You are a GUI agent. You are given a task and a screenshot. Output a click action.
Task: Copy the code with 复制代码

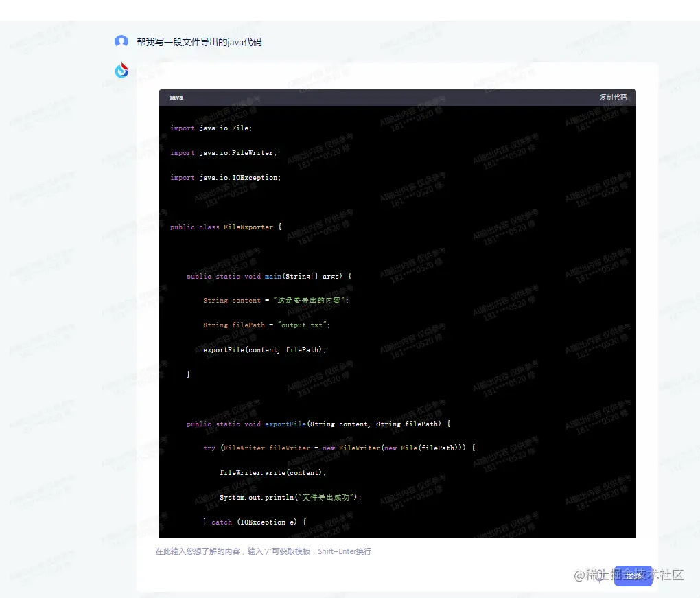613,97
